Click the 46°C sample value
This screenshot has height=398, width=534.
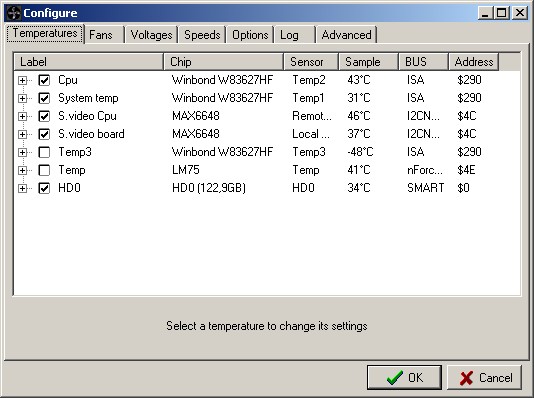coord(359,116)
